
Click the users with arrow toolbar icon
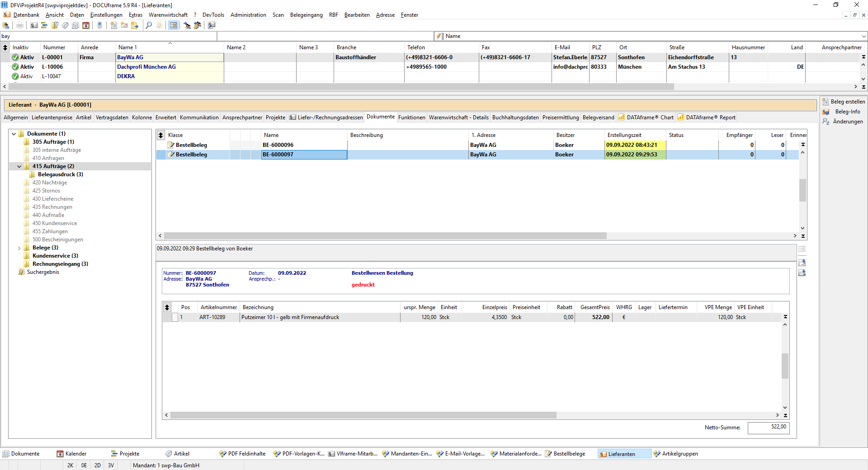point(187,25)
